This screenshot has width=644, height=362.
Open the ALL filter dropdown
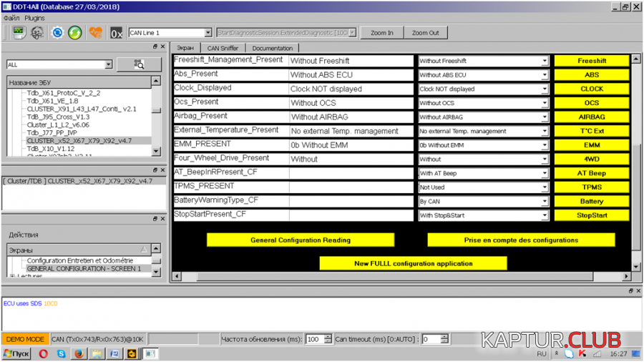coord(108,64)
